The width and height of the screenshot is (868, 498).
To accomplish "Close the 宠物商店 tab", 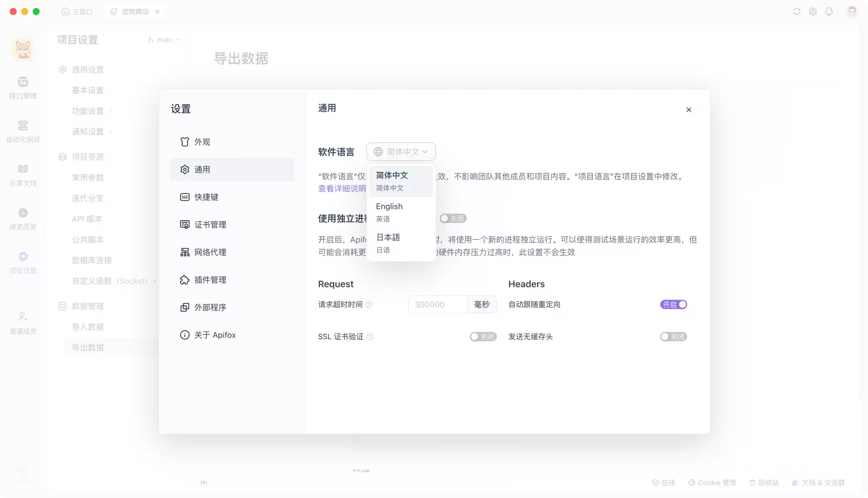I will 158,12.
